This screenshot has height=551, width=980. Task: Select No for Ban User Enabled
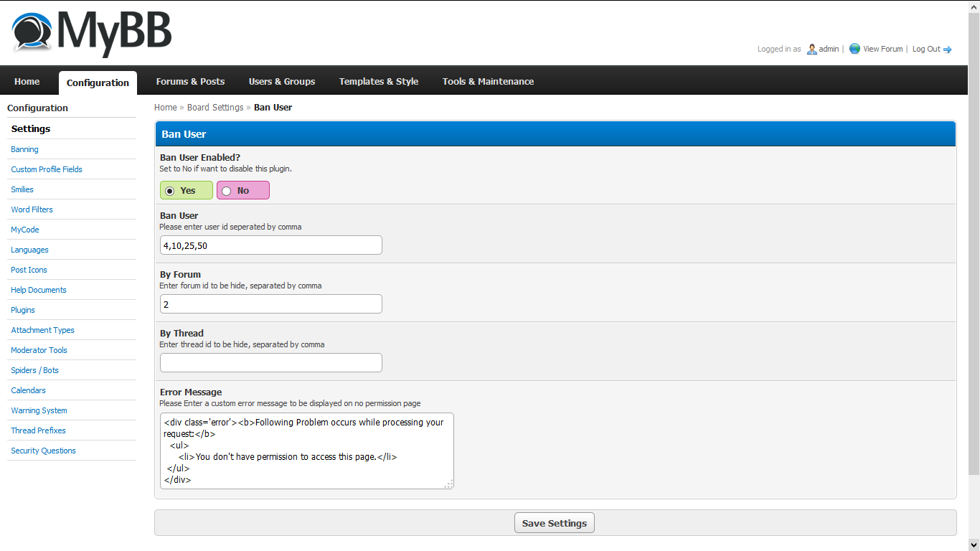tap(227, 191)
